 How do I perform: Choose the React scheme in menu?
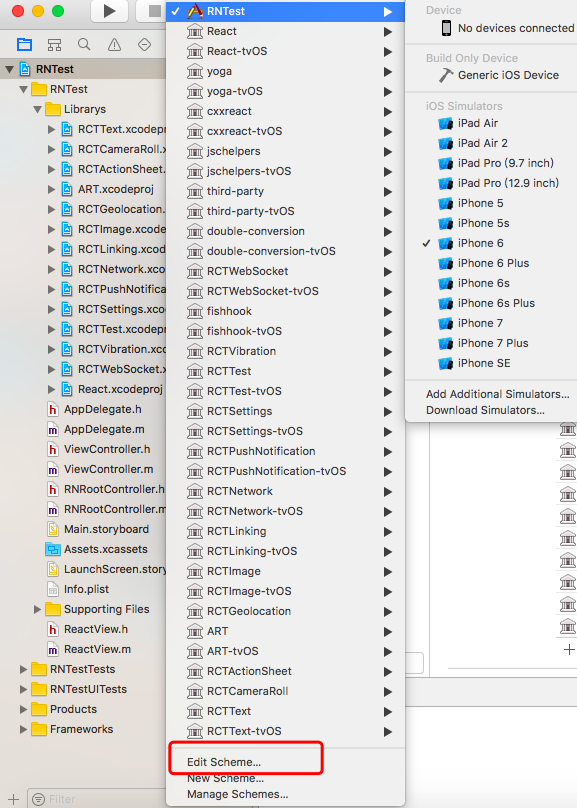coord(285,31)
